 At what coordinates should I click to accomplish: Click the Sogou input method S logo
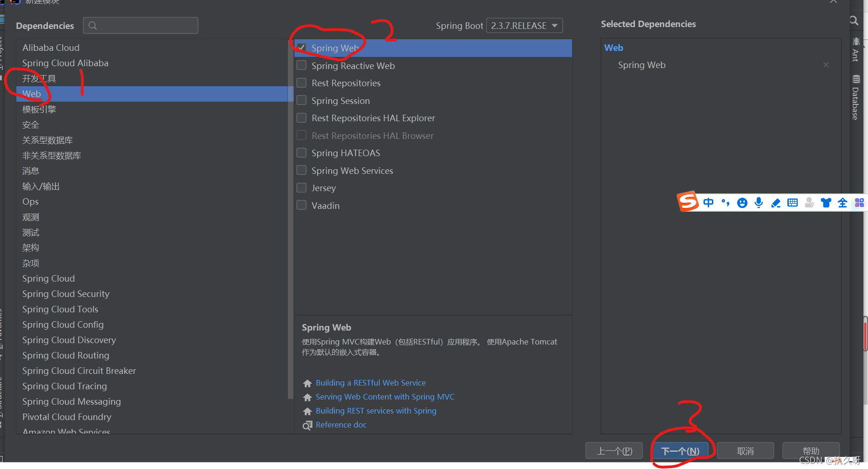coord(688,201)
